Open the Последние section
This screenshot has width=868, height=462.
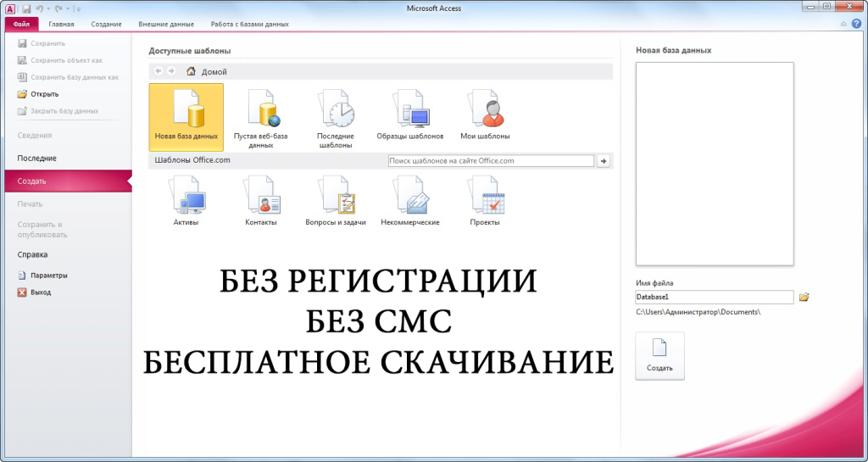click(36, 159)
